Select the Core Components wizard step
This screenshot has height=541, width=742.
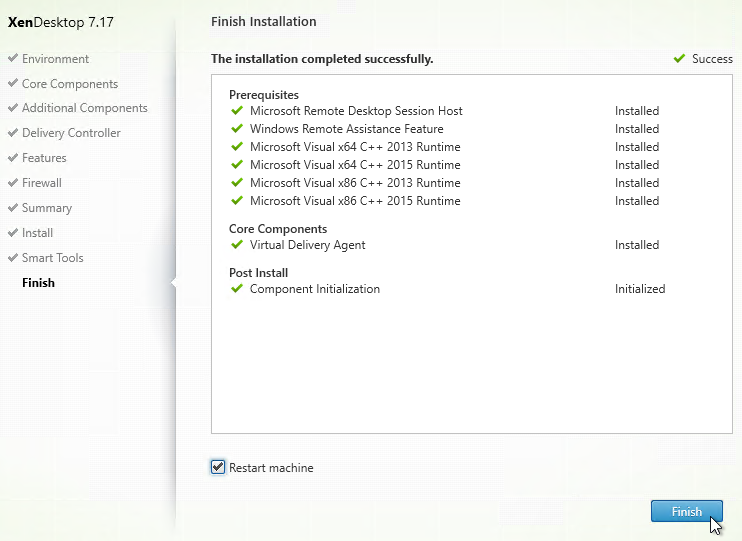[70, 84]
